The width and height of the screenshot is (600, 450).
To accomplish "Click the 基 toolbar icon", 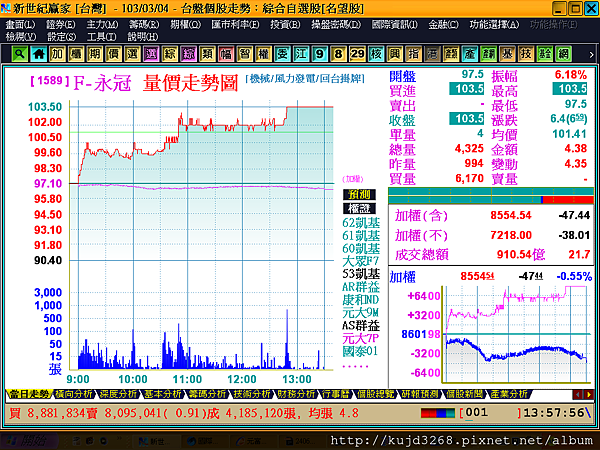I will [x=507, y=54].
